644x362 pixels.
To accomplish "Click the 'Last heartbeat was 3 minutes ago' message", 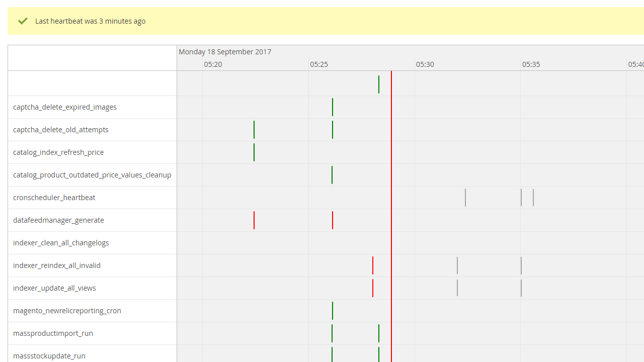I will 90,21.
